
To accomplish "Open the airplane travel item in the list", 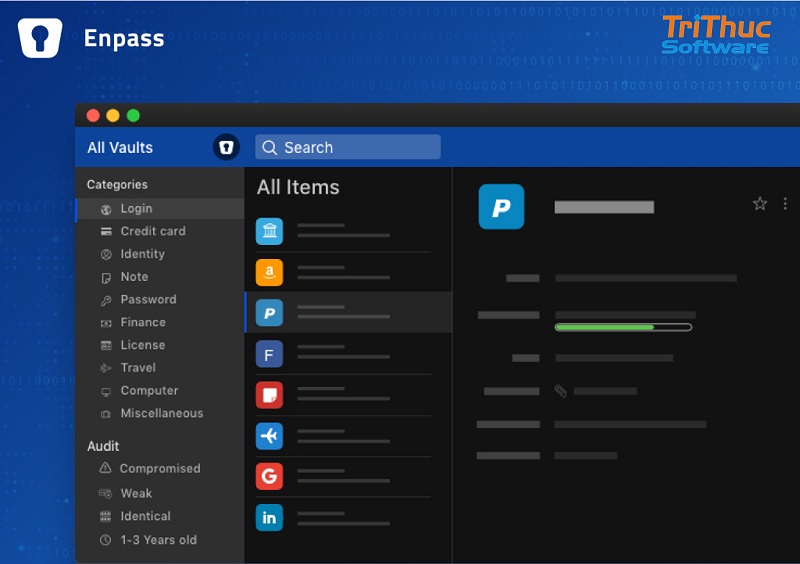I will tap(348, 436).
